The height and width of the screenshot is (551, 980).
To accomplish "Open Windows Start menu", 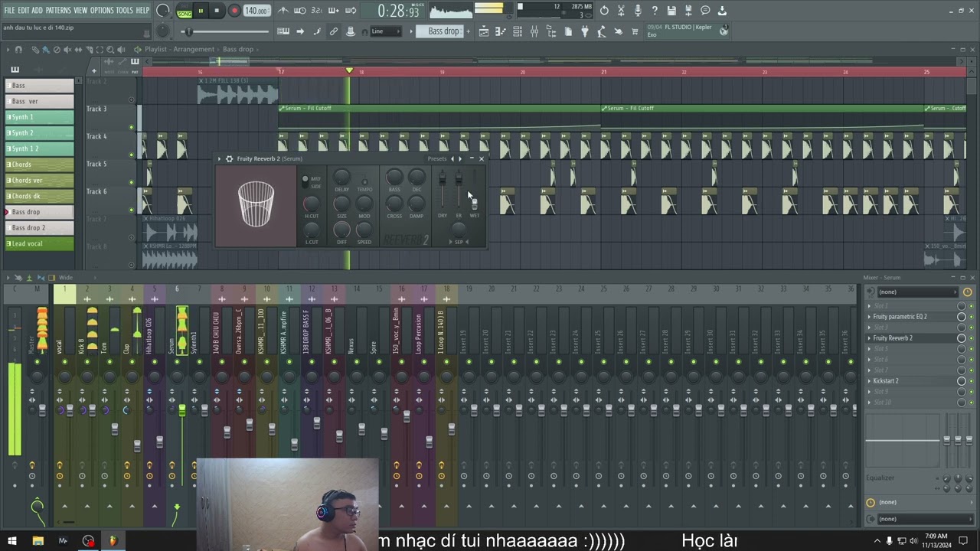I will click(12, 541).
